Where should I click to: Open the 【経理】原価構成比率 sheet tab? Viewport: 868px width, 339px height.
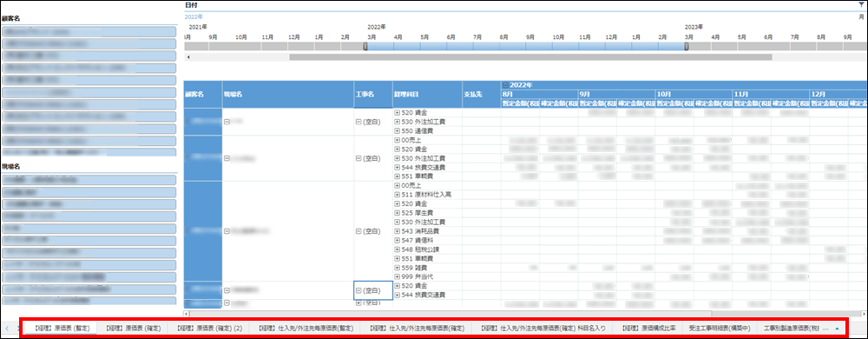click(648, 328)
